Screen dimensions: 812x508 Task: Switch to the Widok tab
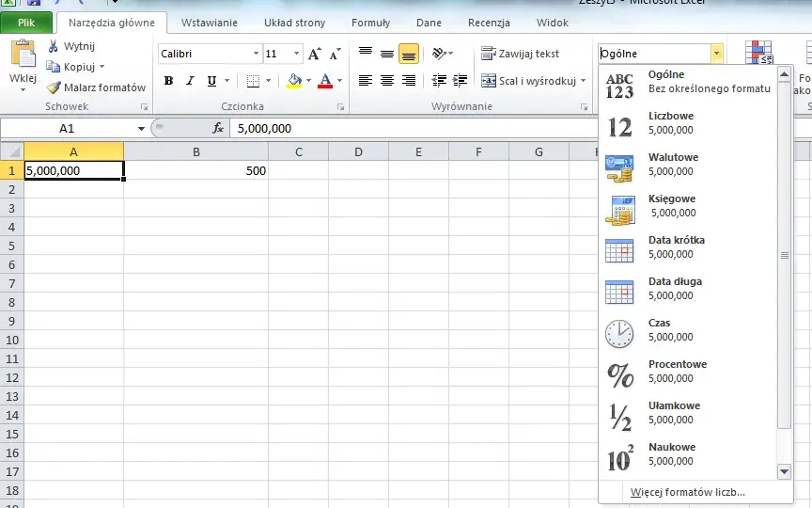point(552,23)
